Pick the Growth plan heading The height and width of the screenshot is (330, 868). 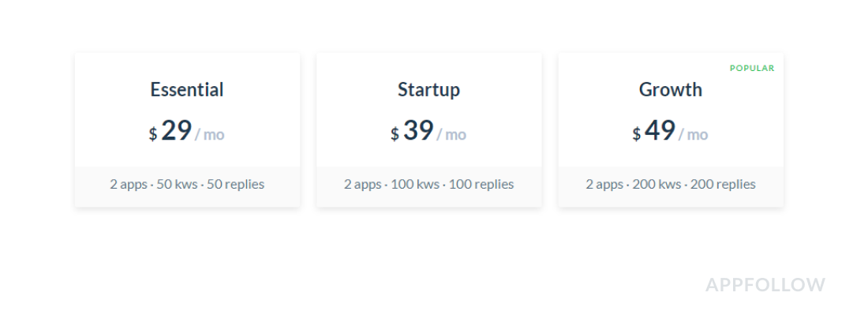pyautogui.click(x=670, y=90)
